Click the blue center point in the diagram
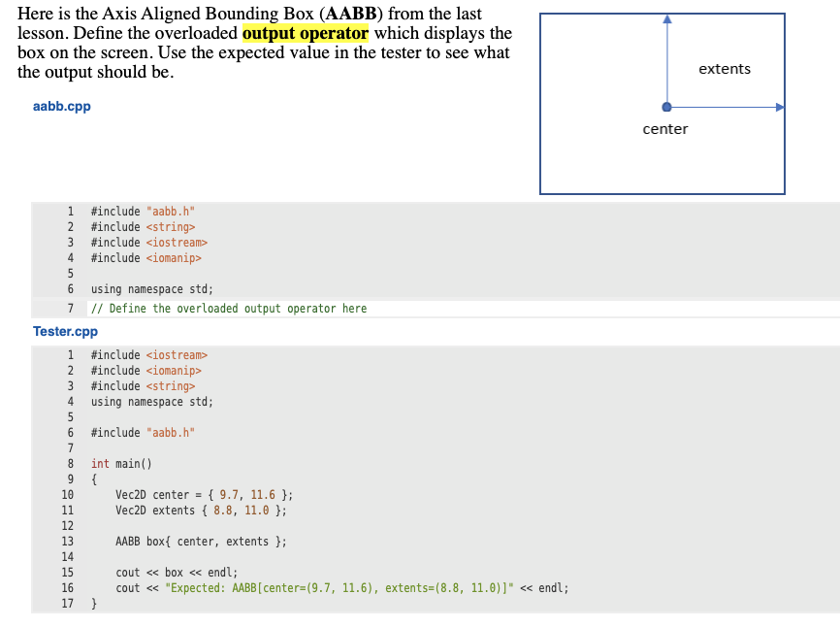 pos(666,107)
